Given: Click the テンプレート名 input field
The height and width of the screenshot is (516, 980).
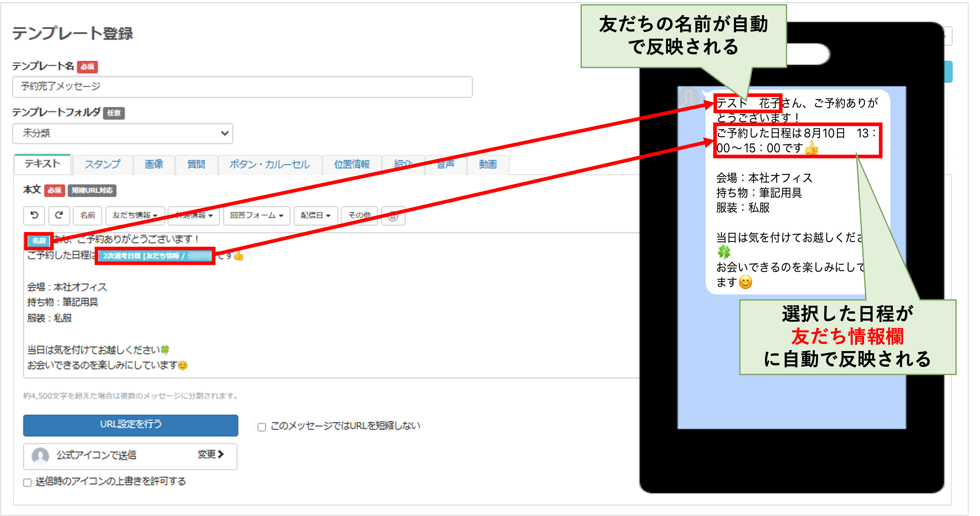Looking at the screenshot, I should (242, 87).
